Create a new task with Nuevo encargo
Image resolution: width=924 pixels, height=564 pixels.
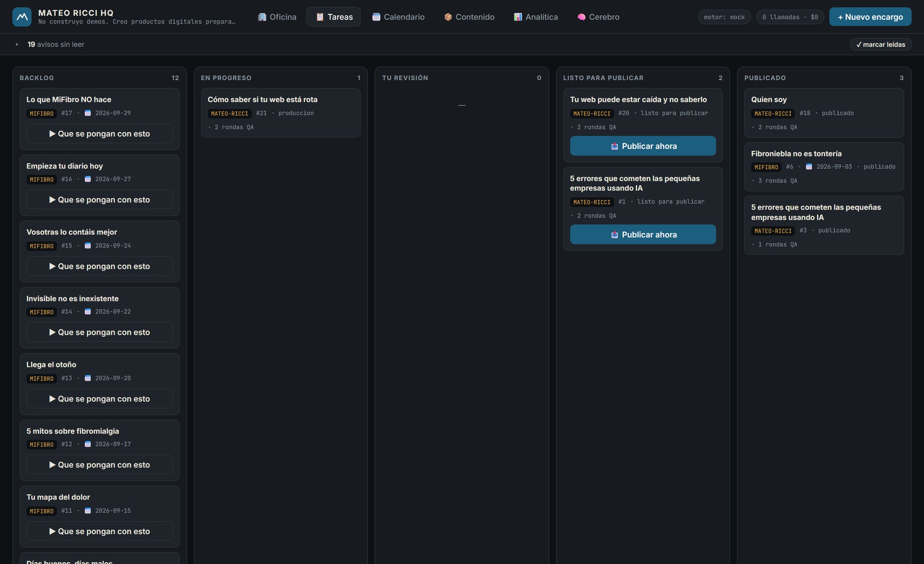(x=870, y=17)
